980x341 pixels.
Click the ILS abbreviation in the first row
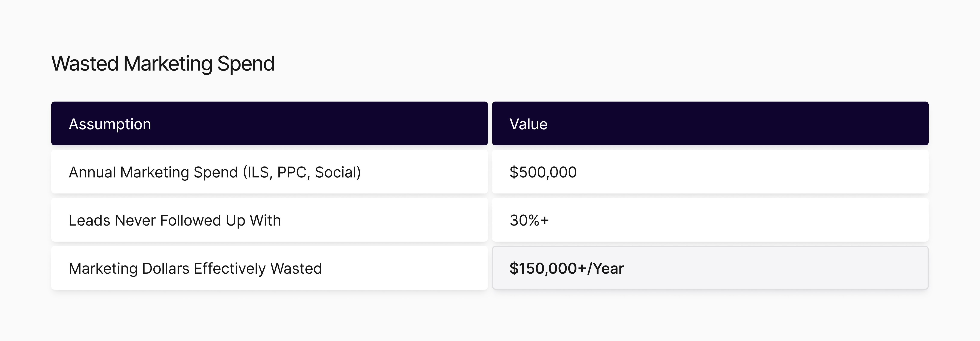259,172
